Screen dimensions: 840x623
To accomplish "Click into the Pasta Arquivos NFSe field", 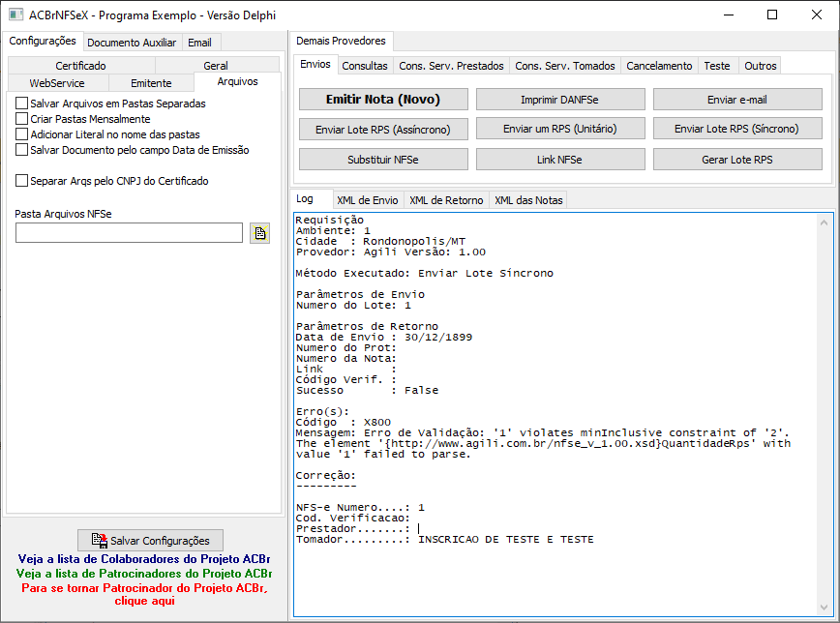I will (x=129, y=233).
